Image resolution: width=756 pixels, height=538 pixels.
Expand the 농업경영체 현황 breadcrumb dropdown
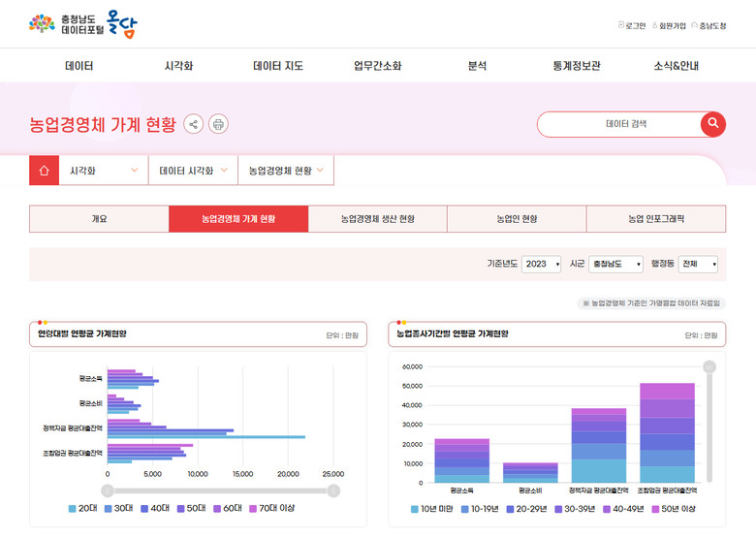pyautogui.click(x=285, y=171)
